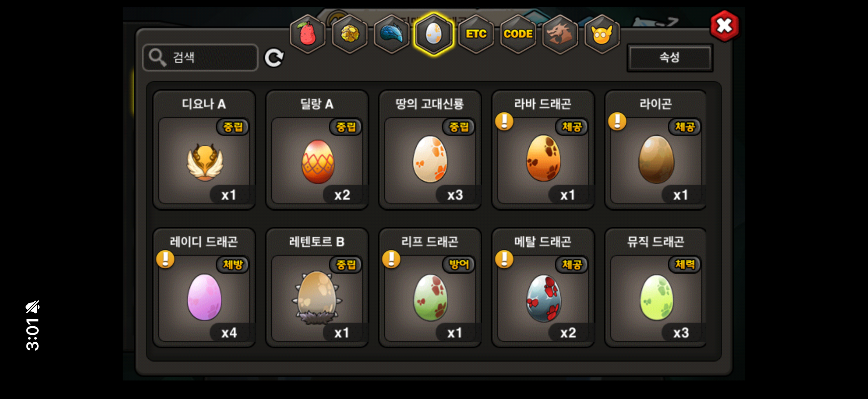Open the yellow owl face tab
This screenshot has width=868, height=399.
point(602,34)
